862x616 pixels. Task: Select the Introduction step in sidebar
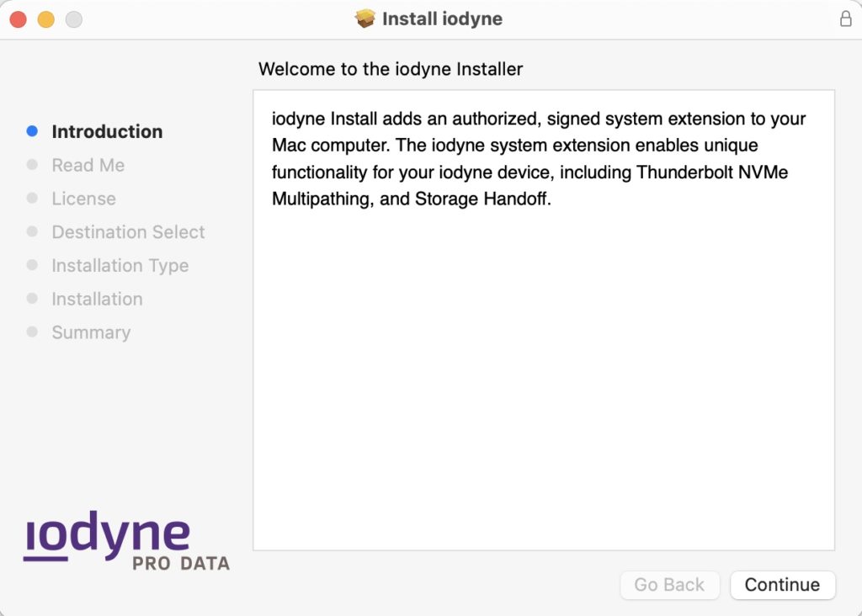click(107, 132)
